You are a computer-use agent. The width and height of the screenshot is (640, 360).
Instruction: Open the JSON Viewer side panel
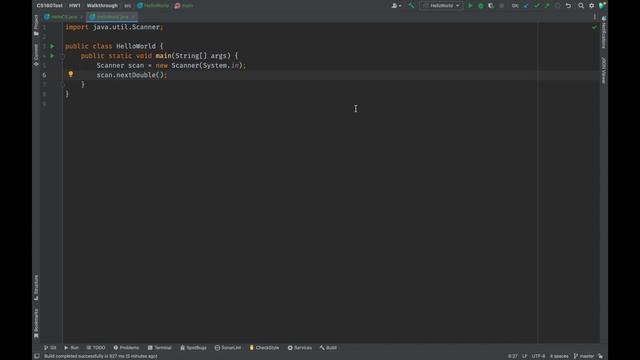pyautogui.click(x=604, y=71)
